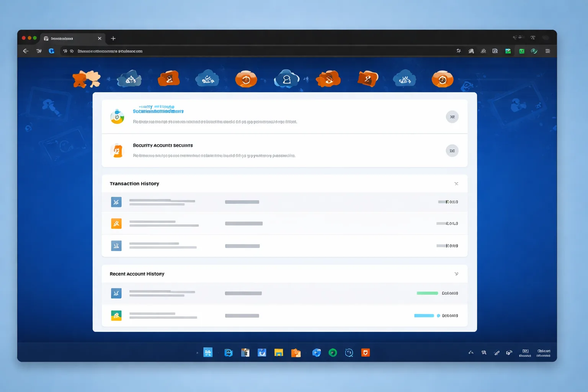Click the orange splat-shaped icon in header row
This screenshot has width=588, height=392.
[87, 79]
